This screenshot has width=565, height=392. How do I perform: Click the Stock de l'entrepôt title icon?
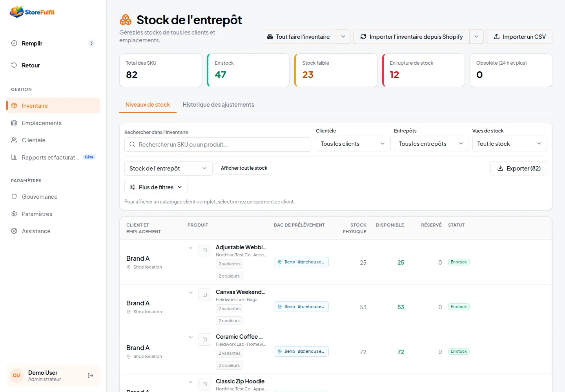(x=126, y=20)
